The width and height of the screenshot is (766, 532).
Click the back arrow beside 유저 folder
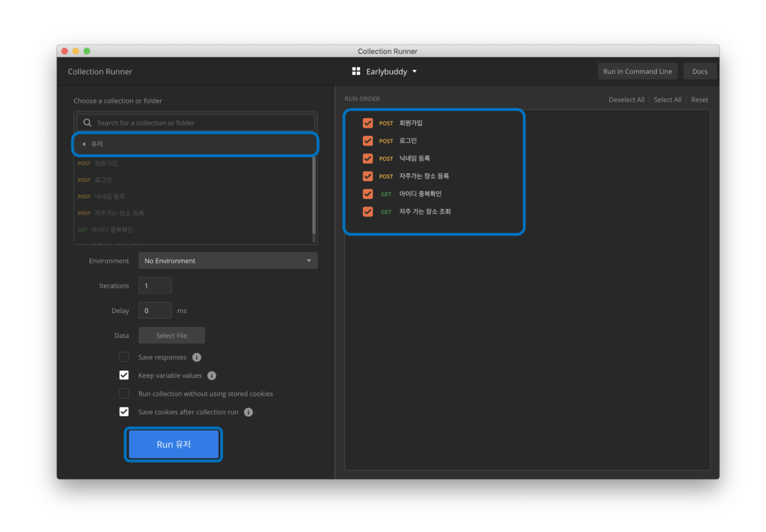click(84, 144)
